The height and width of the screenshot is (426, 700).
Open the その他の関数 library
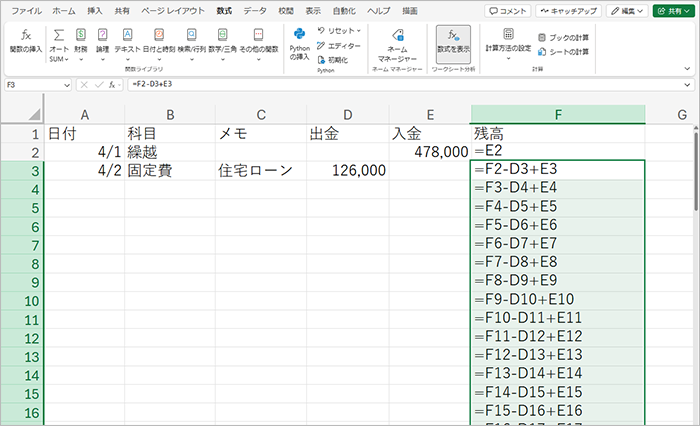[258, 45]
